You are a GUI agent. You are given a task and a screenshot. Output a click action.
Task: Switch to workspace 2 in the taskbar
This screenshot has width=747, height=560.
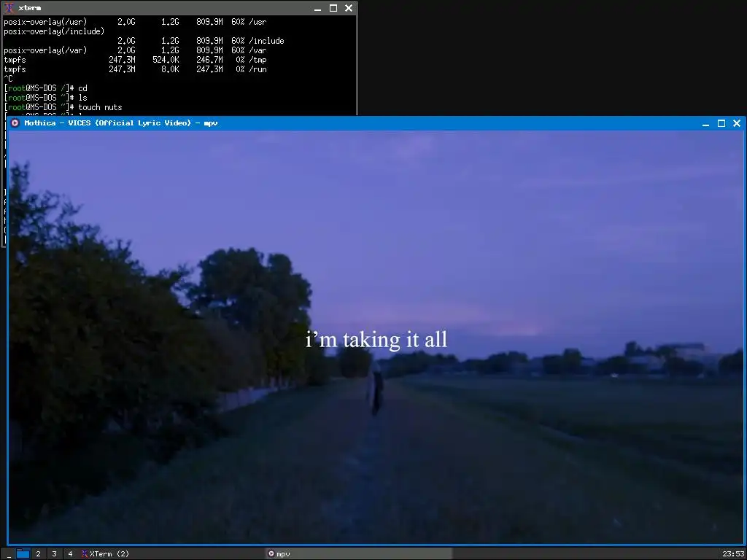pyautogui.click(x=38, y=554)
